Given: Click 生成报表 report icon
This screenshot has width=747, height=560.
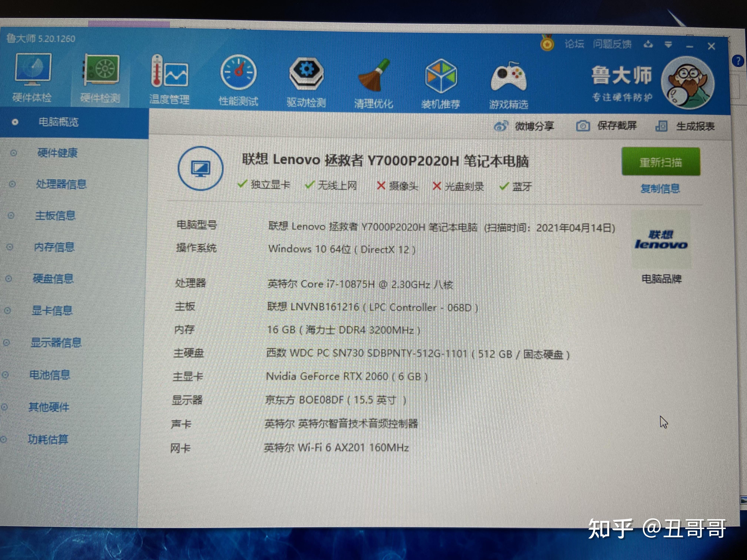Looking at the screenshot, I should point(661,126).
